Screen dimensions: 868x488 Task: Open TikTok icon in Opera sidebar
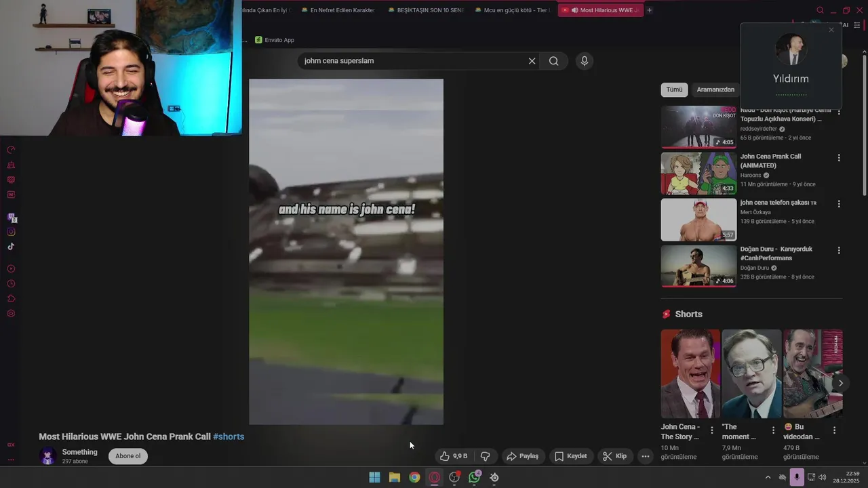tap(11, 247)
